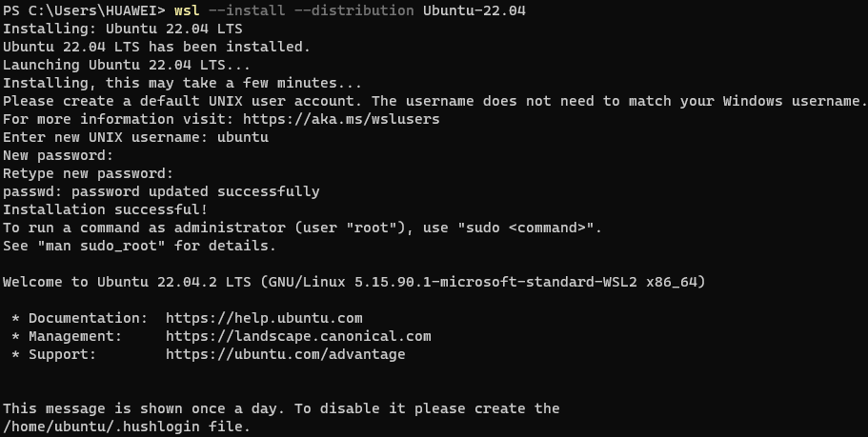Click the /home/ubuntu/.hushlogin file path
Viewport: 868px width, 437px height.
point(127,427)
